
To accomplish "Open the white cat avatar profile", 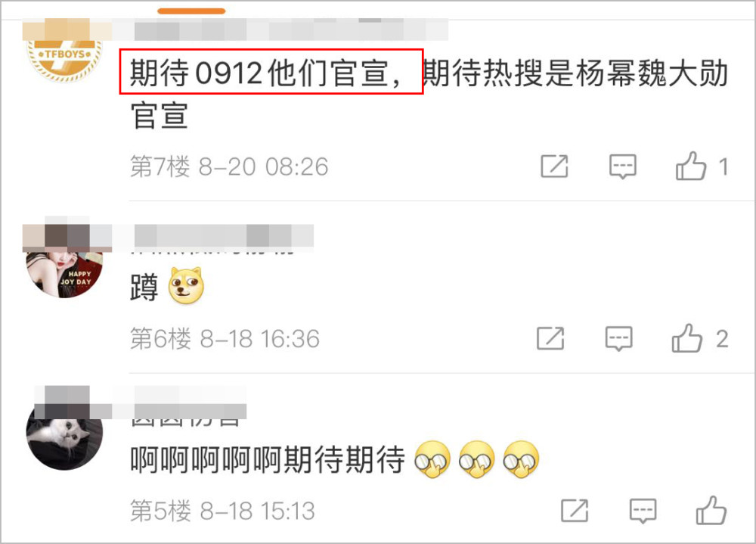I will pyautogui.click(x=64, y=437).
